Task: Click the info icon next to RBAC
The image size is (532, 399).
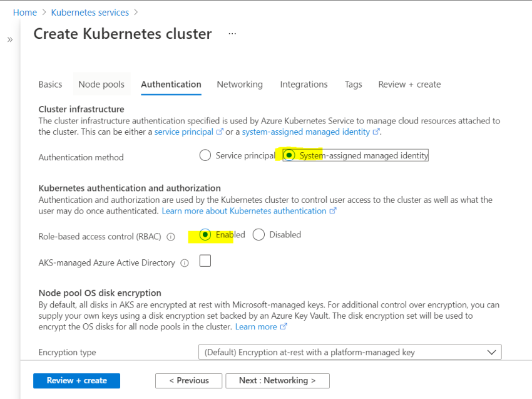Action: (171, 236)
